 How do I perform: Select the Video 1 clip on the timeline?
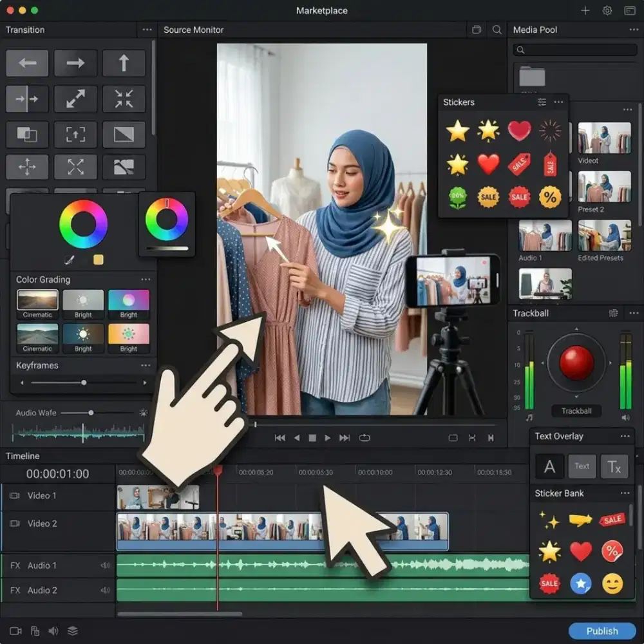tap(158, 497)
